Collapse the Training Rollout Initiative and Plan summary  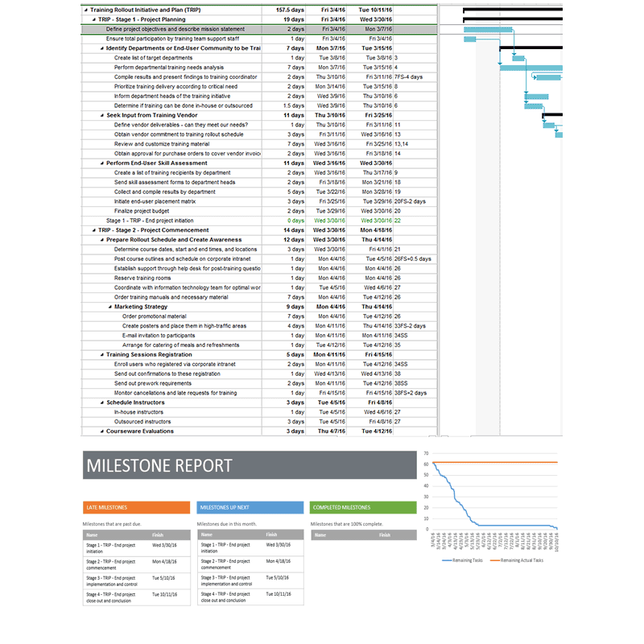point(85,10)
